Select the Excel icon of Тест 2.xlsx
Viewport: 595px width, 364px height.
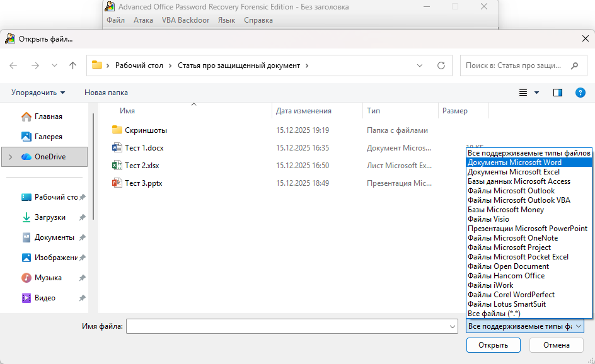[x=117, y=166]
